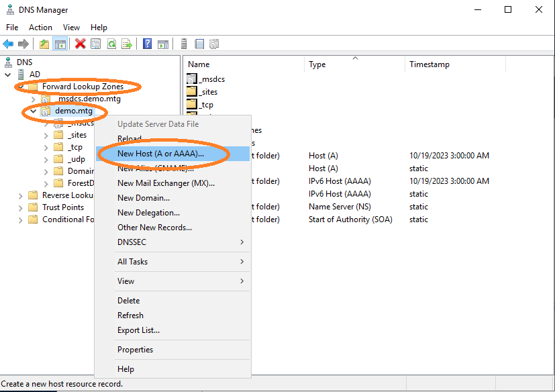This screenshot has height=392, width=555.
Task: Open Help via the blue question mark icon
Action: (146, 44)
